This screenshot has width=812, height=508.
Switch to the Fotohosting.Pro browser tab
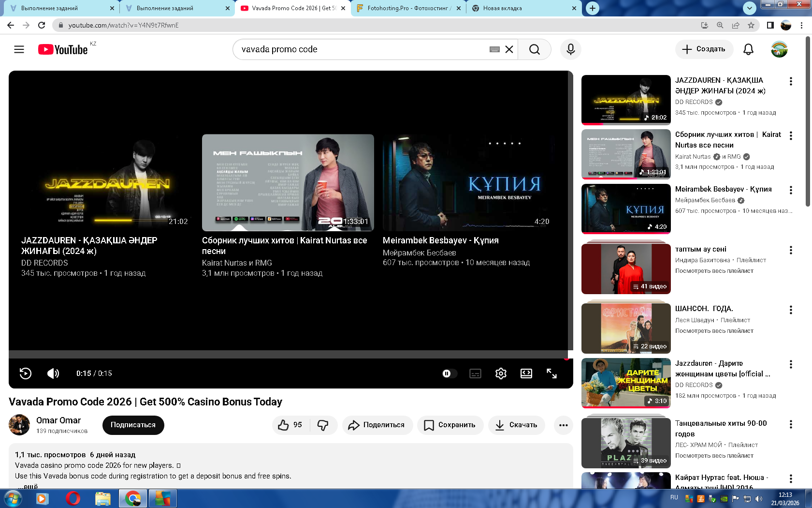coord(407,8)
